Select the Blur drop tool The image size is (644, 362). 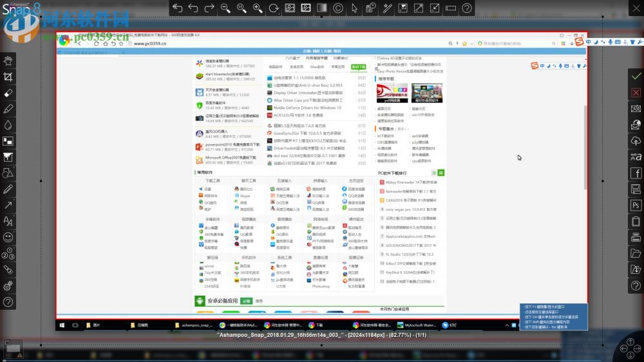(8, 125)
